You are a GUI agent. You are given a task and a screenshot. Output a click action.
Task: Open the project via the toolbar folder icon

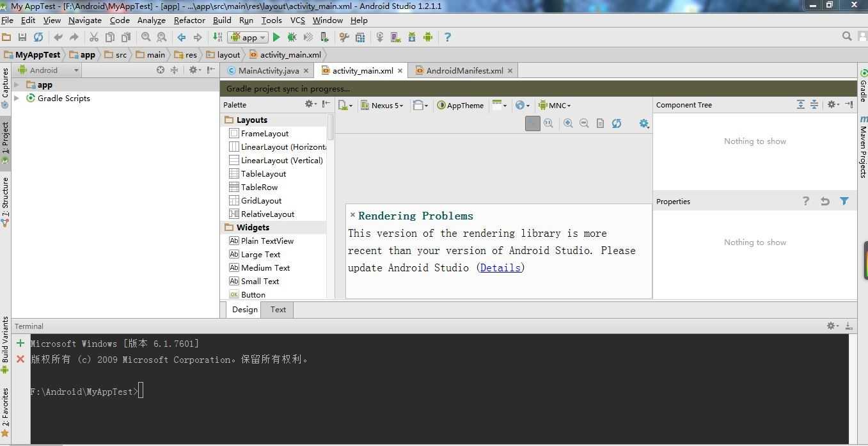tap(6, 37)
